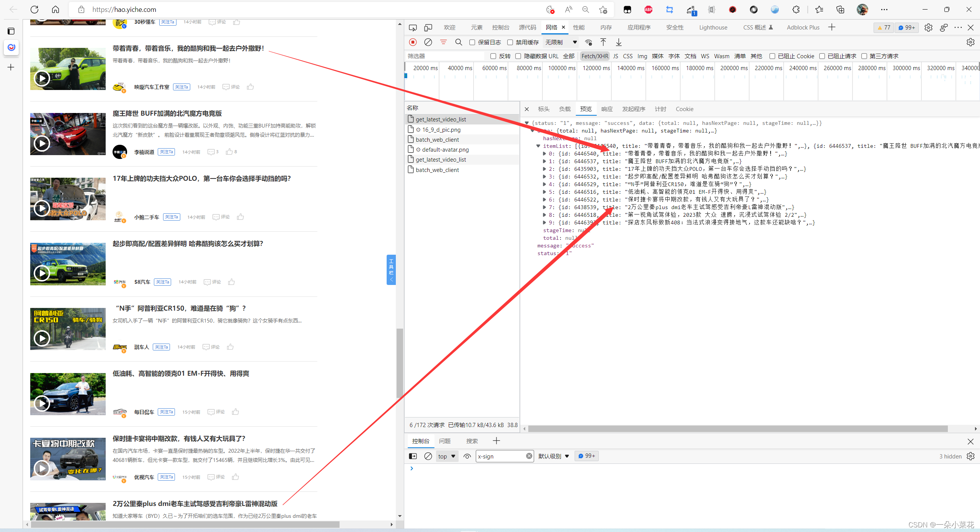Screen dimensions: 980x532
Task: Toggle the network filter funnel icon
Action: (443, 42)
